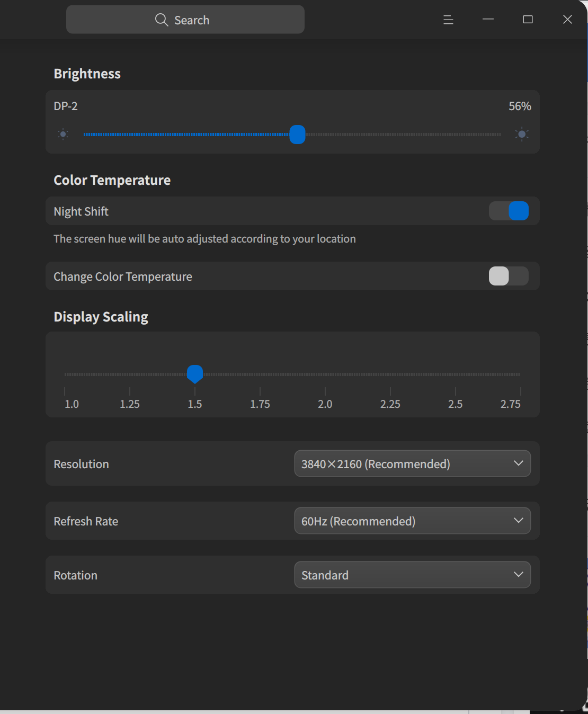Viewport: 588px width, 714px height.
Task: Minimize the settings window
Action: (488, 20)
